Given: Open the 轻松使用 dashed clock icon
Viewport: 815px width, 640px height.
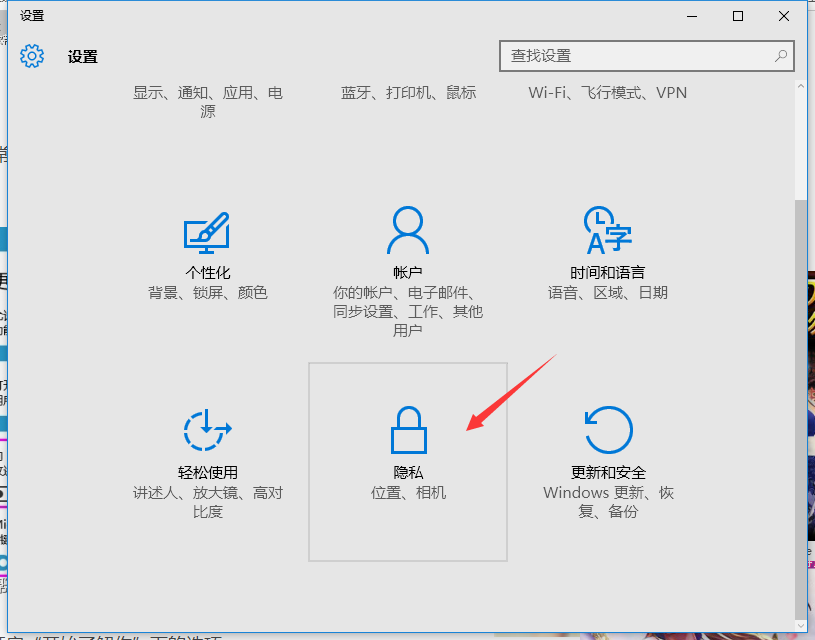Looking at the screenshot, I should coord(207,432).
